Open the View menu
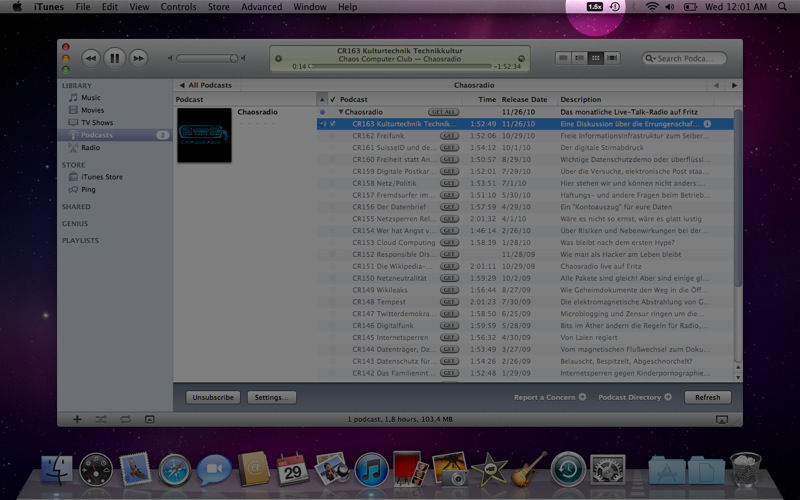The width and height of the screenshot is (800, 500). pos(139,7)
